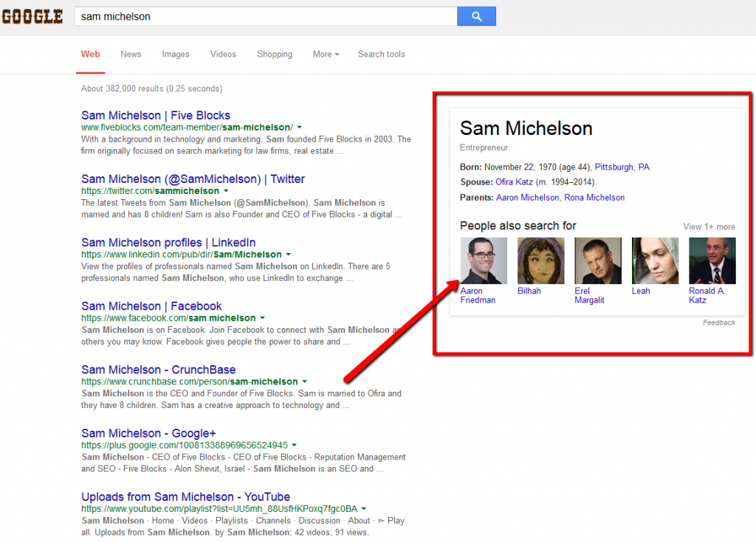Expand the More dropdown menu
This screenshot has width=756, height=543.
pos(326,55)
